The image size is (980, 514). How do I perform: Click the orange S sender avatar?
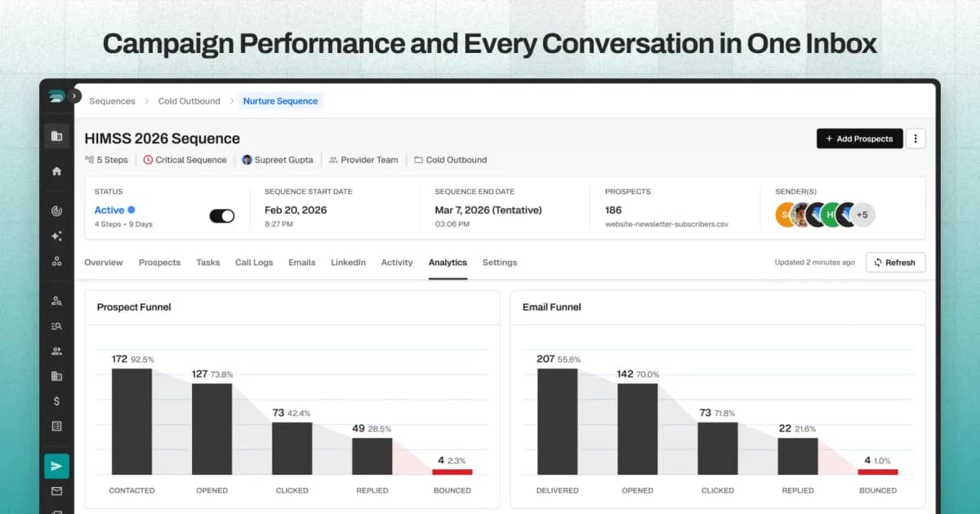click(x=785, y=215)
